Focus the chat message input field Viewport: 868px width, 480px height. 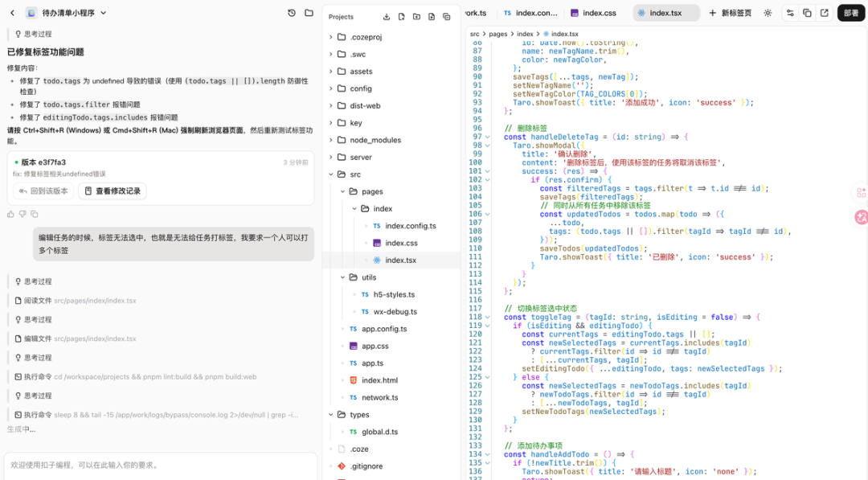[x=161, y=465]
